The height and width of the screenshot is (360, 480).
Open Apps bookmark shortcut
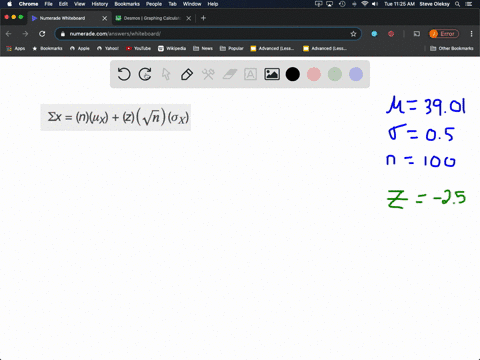point(16,48)
